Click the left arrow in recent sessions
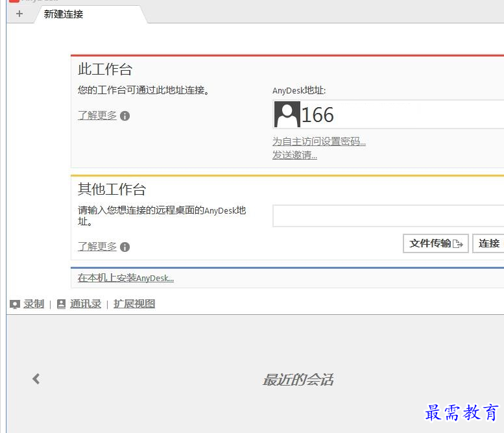This screenshot has height=433, width=504. click(36, 379)
